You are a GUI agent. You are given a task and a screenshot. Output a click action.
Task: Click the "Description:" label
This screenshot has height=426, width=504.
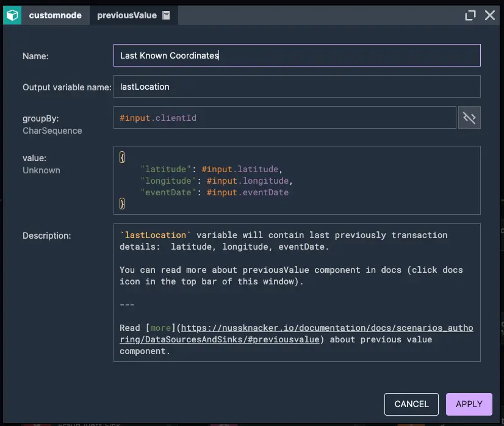[x=46, y=236]
